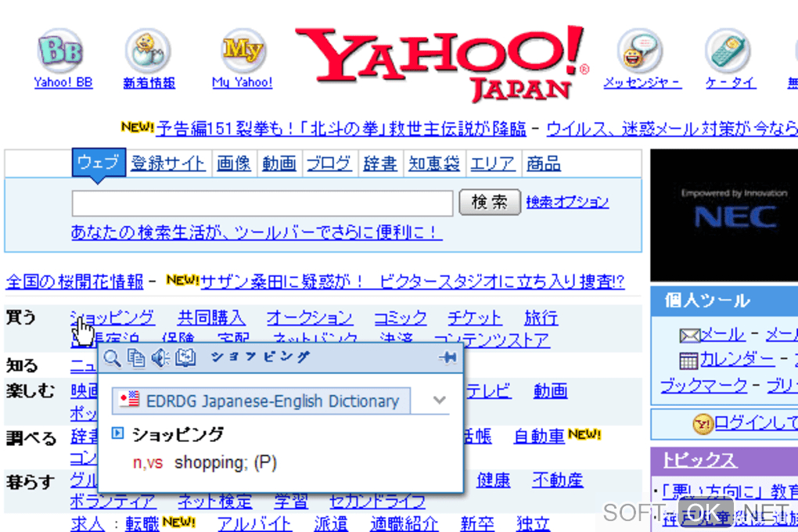This screenshot has height=532, width=798.
Task: Open the 健康 link
Action: (x=493, y=480)
